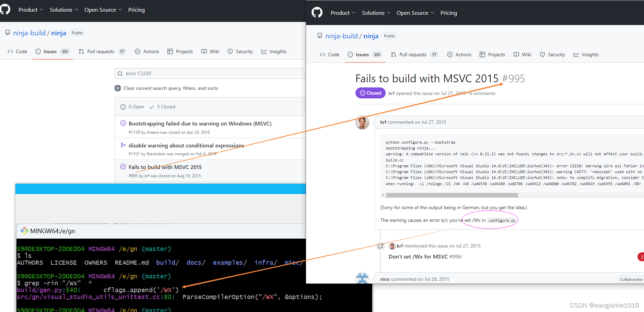This screenshot has height=312, width=644.
Task: Switch to Code tab in left window
Action: [x=17, y=51]
